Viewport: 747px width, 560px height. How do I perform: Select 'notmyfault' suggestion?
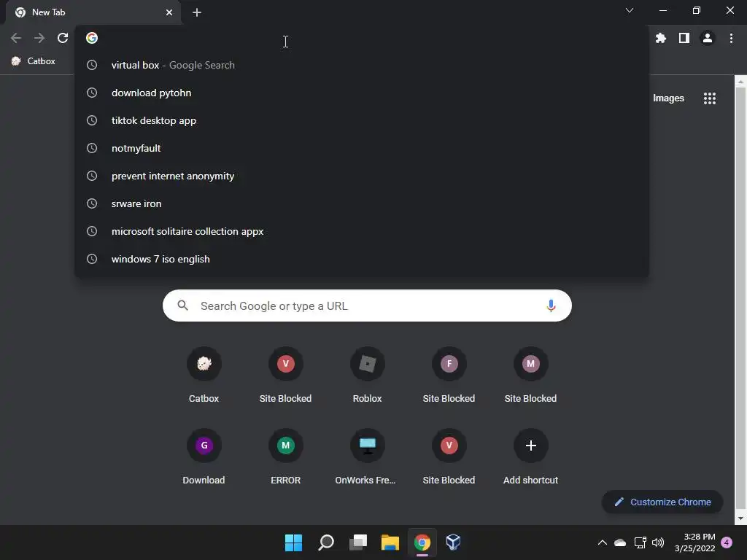[362, 148]
